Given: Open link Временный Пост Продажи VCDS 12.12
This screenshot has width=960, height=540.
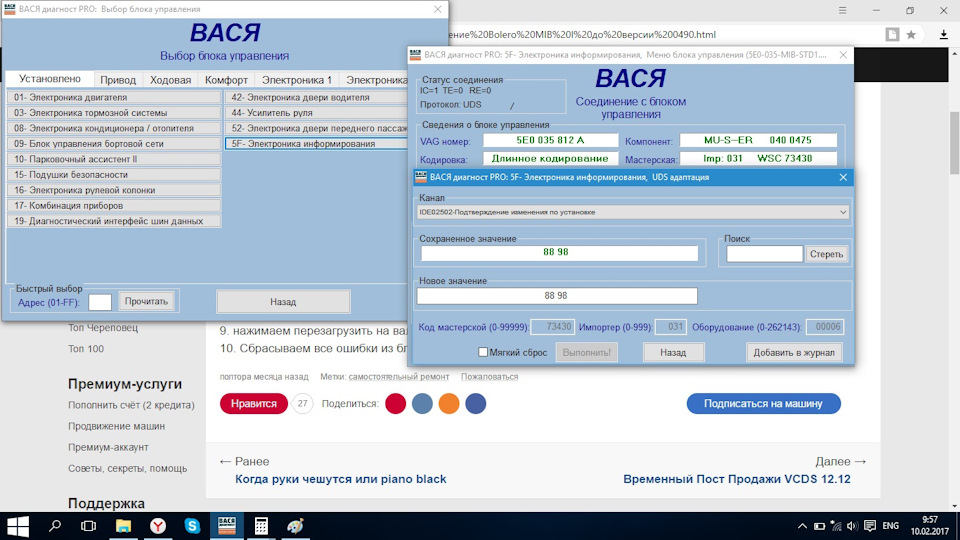Looking at the screenshot, I should [737, 479].
